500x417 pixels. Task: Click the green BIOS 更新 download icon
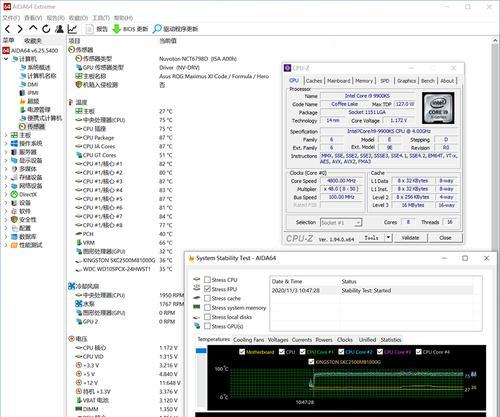click(116, 29)
